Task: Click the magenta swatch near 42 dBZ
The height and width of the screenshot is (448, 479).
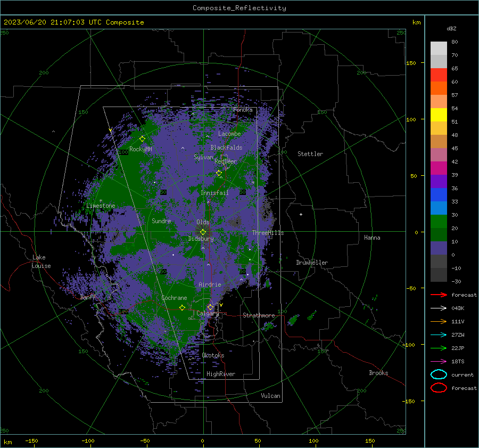Action: [439, 168]
